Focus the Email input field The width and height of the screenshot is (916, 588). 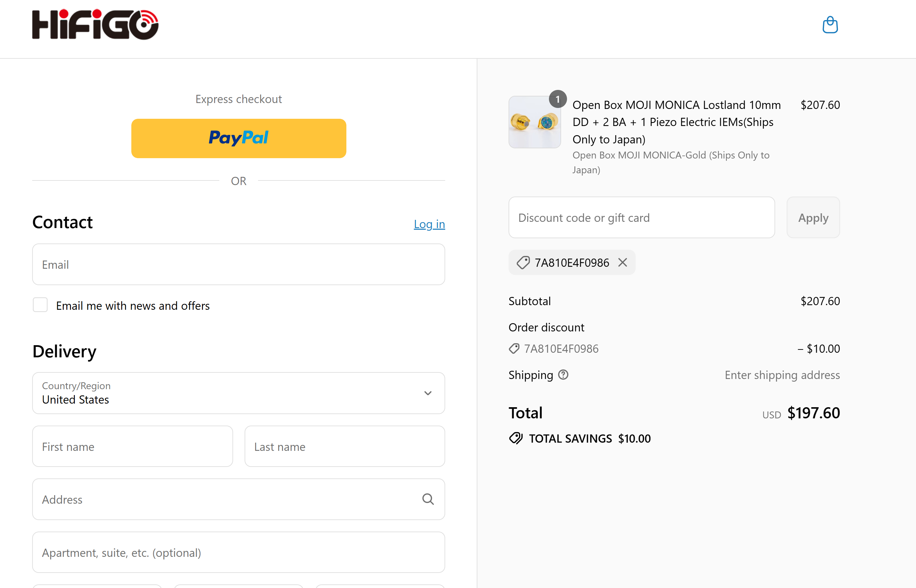pyautogui.click(x=238, y=264)
